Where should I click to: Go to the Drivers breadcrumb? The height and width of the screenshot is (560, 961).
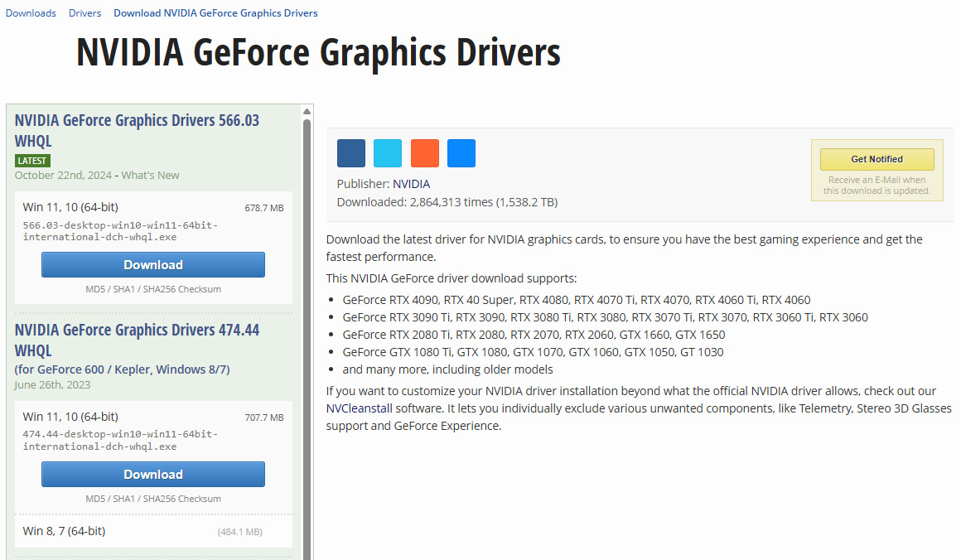(85, 13)
